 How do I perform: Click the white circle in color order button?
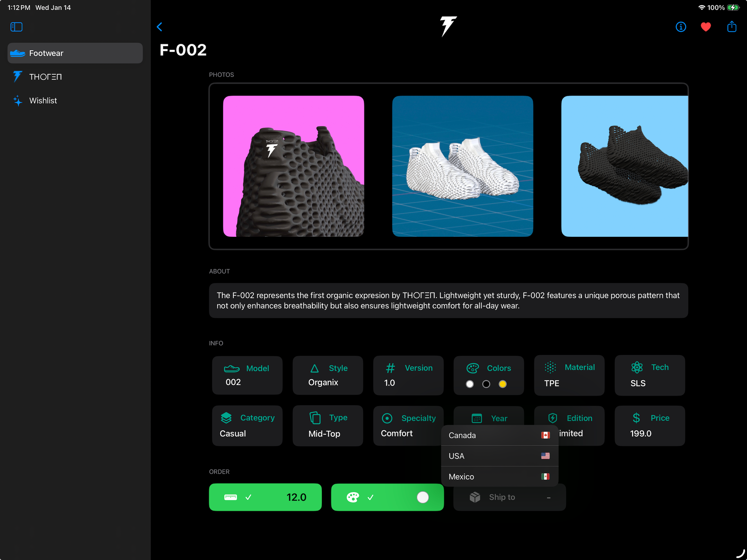tap(422, 497)
